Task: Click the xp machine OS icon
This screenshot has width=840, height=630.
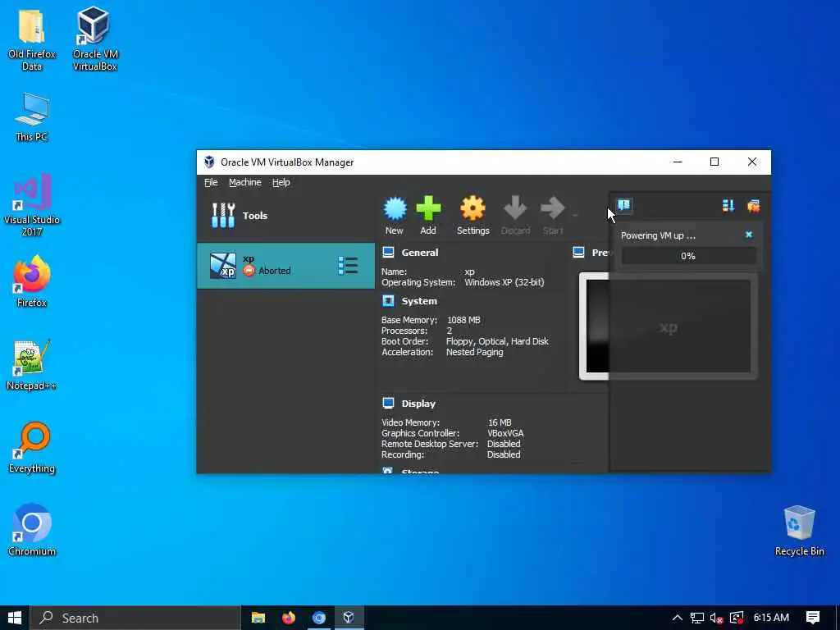Action: (223, 266)
